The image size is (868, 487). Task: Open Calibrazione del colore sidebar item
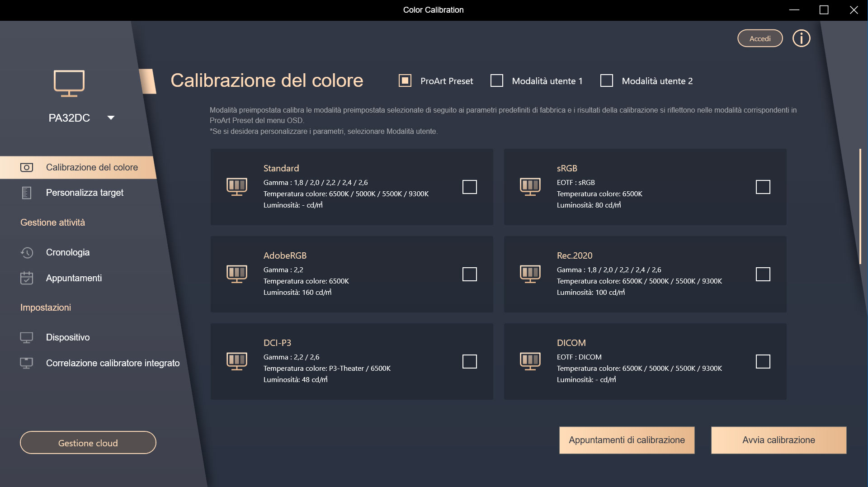click(78, 167)
